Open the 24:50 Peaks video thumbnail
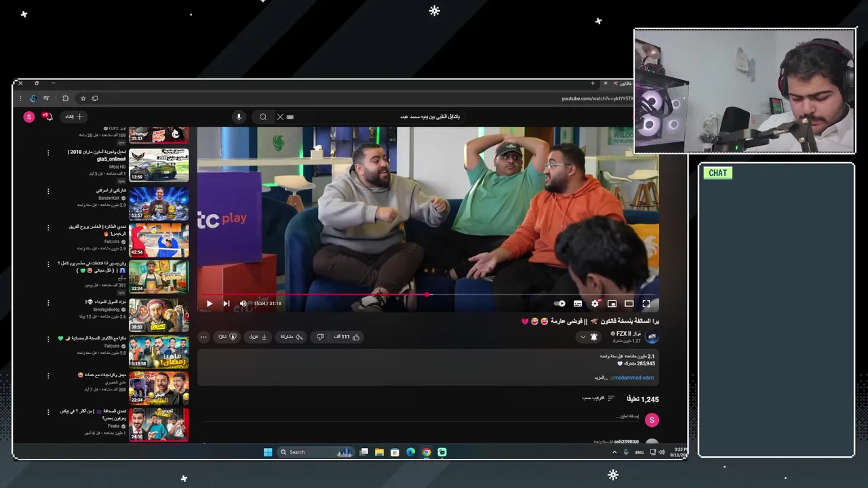Image resolution: width=868 pixels, height=488 pixels. [159, 425]
